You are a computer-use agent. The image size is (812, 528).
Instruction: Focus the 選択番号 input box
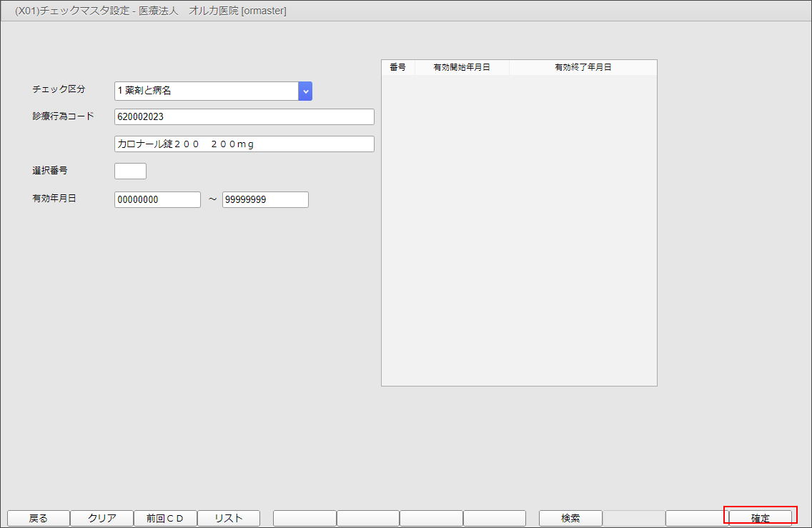[x=130, y=171]
